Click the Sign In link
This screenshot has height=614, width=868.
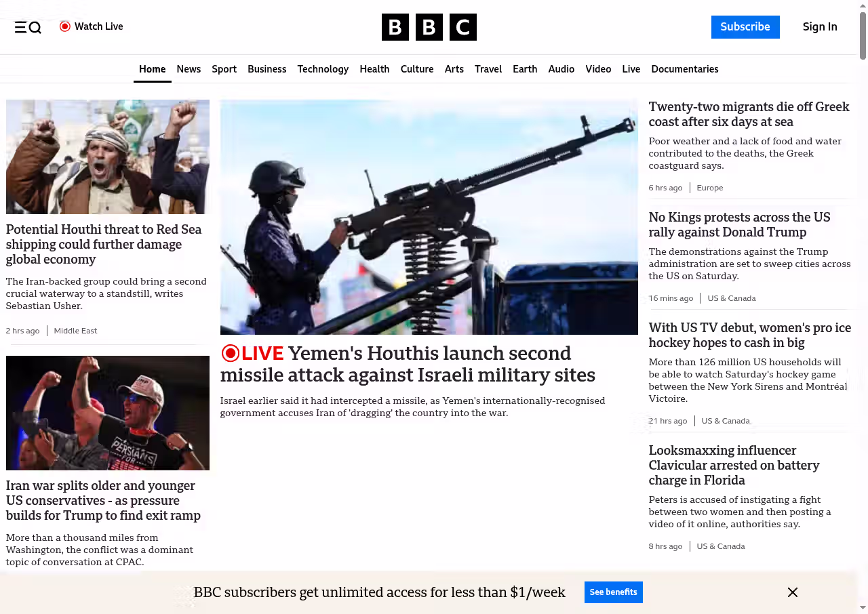click(820, 27)
